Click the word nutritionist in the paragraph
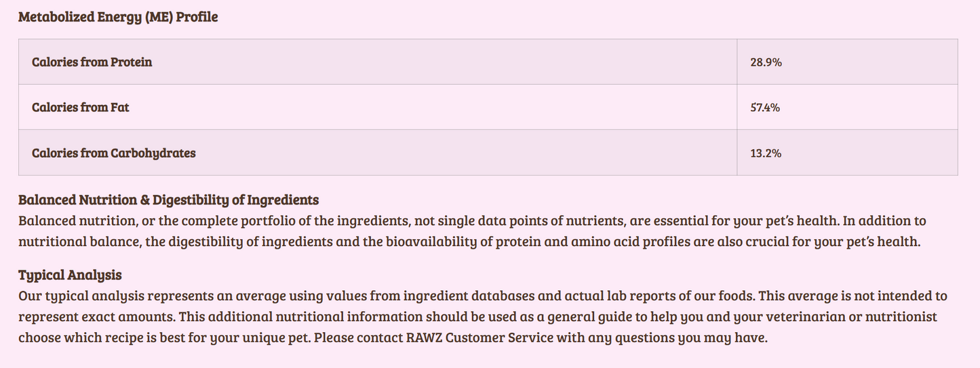Image resolution: width=980 pixels, height=368 pixels. 897,316
